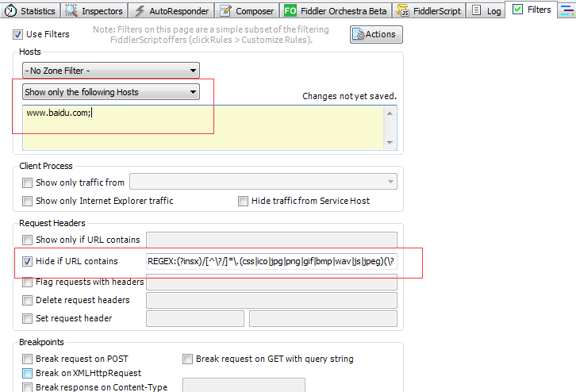
Task: Check Break response on Content-Type
Action: (27, 387)
